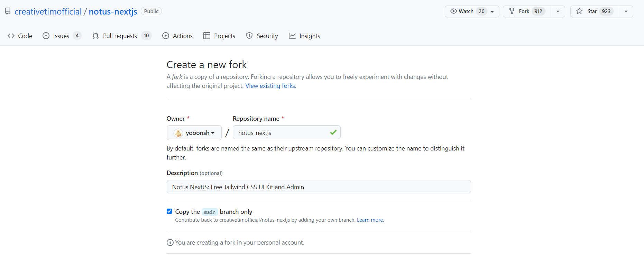Click the Fork button

[x=527, y=11]
